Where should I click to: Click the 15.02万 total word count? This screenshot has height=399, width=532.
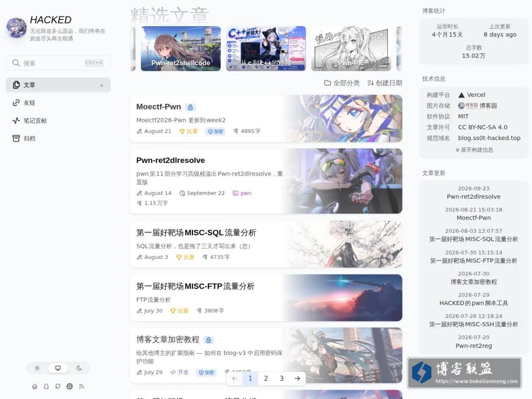click(473, 56)
